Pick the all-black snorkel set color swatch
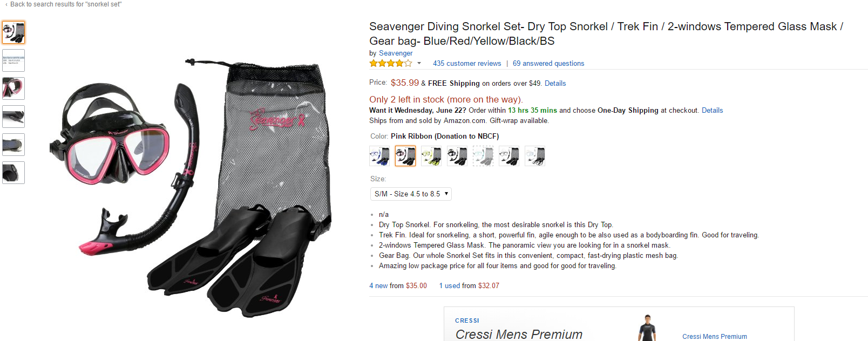Viewport: 868px width, 341px height. point(457,156)
